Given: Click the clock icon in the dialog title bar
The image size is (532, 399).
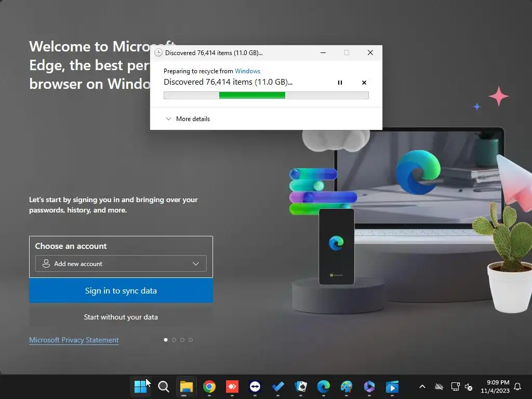Looking at the screenshot, I should point(158,52).
